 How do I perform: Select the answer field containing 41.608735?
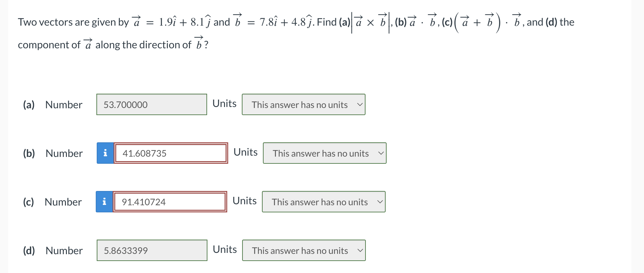[x=170, y=153]
